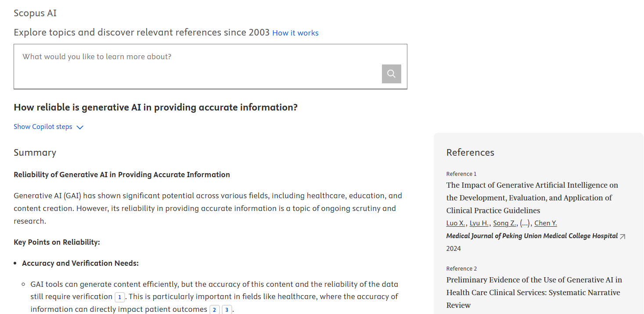Open author Song Z. profile link
Screen dimensions: 644x314
[504, 223]
